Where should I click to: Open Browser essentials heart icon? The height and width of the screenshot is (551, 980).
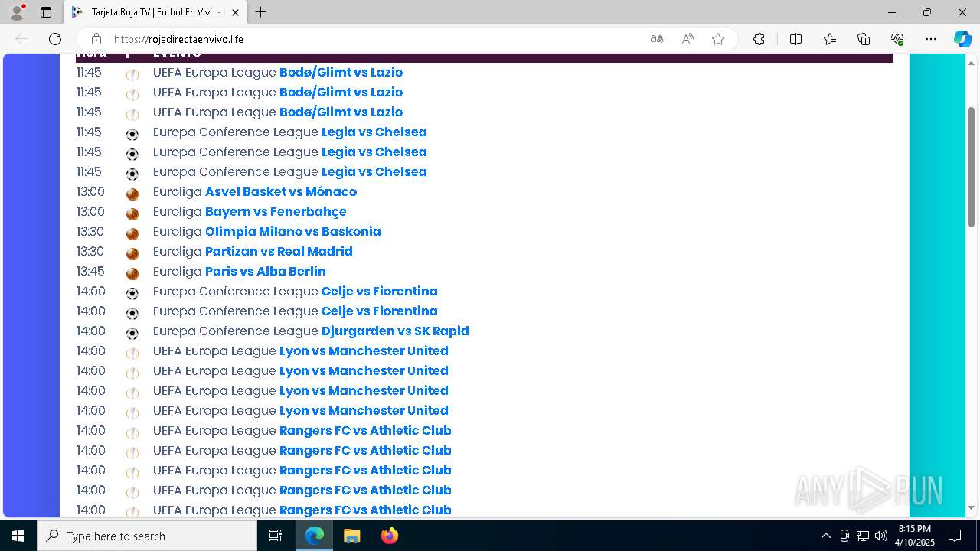[x=897, y=39]
